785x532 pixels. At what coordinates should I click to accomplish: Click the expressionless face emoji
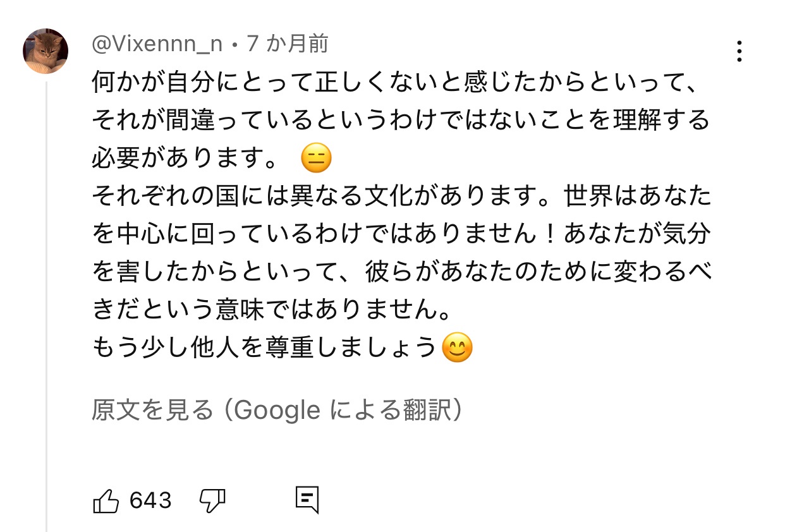(x=316, y=159)
